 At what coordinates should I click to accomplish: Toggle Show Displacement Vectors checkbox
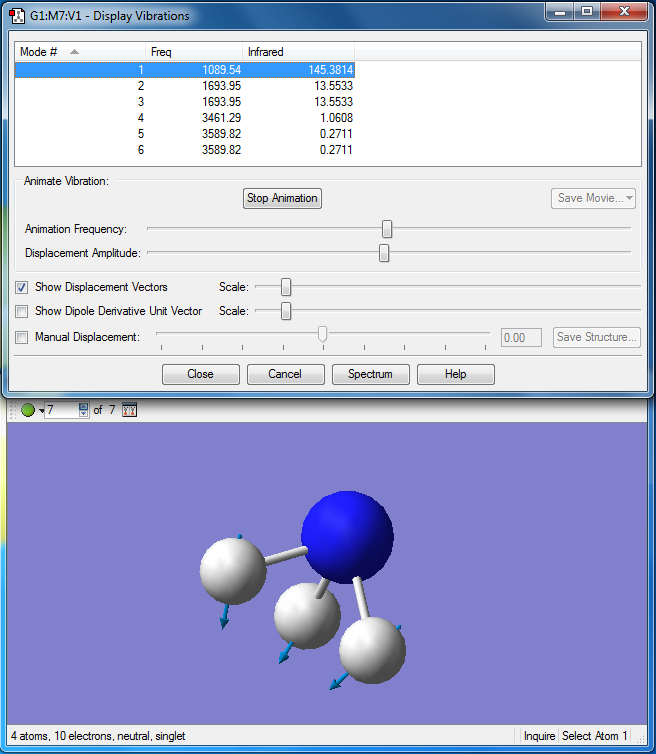pyautogui.click(x=21, y=288)
